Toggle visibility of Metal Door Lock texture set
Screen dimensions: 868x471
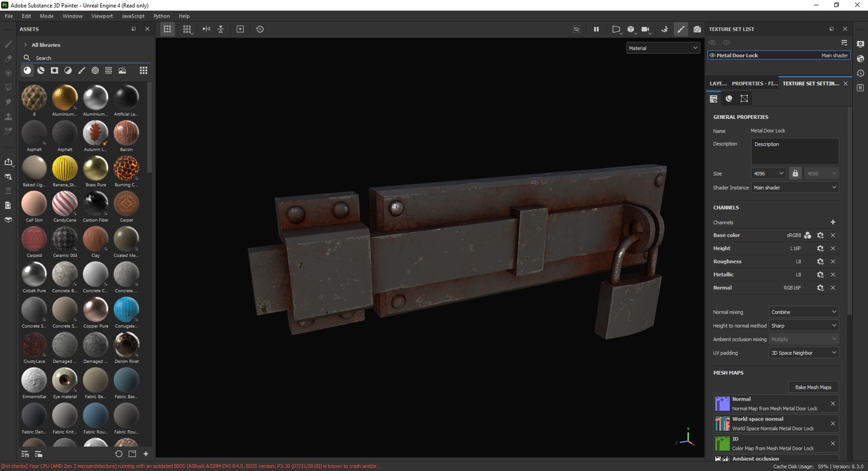pyautogui.click(x=712, y=56)
